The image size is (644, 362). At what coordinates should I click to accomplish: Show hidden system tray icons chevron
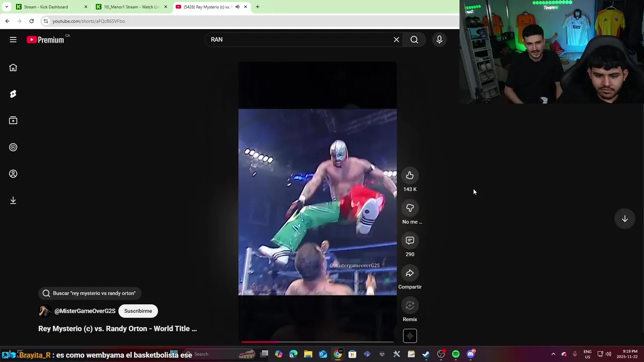click(x=553, y=354)
